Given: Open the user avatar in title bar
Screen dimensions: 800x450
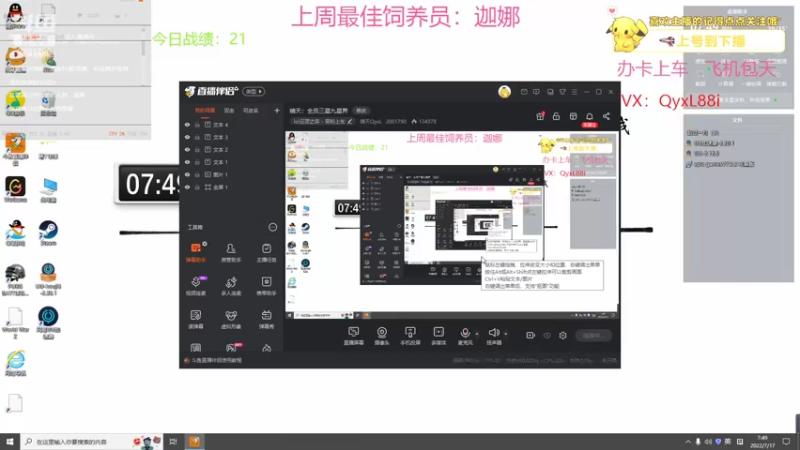Looking at the screenshot, I should coord(504,92).
